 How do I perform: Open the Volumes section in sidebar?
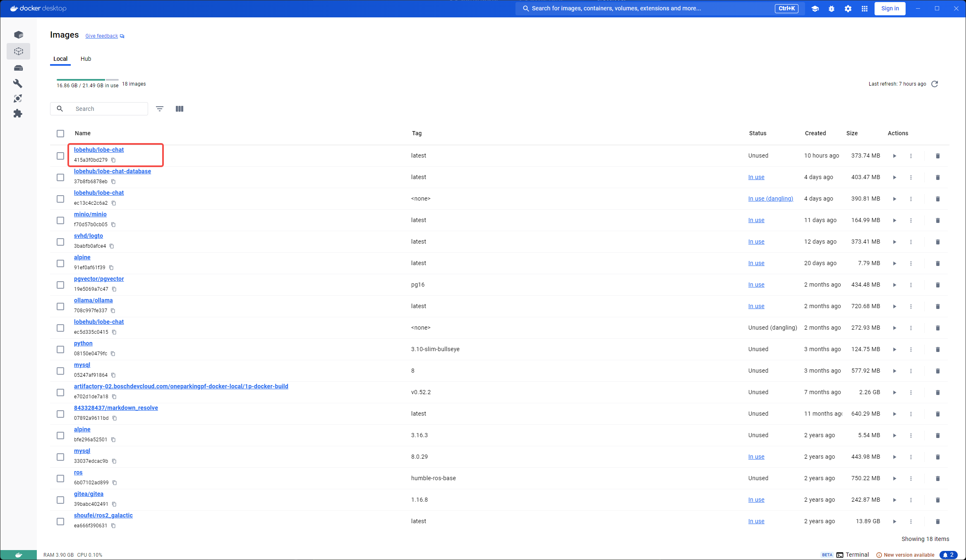(x=18, y=68)
